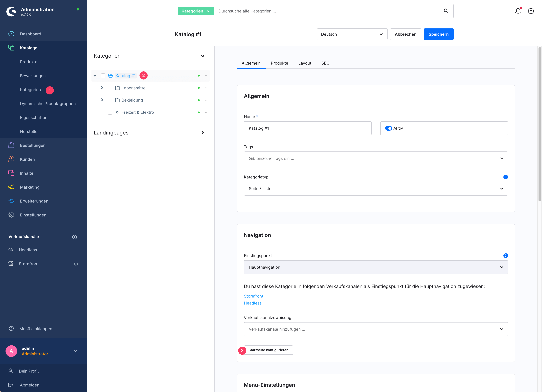542x392 pixels.
Task: Check the Bekleidung category checkbox
Action: click(110, 100)
